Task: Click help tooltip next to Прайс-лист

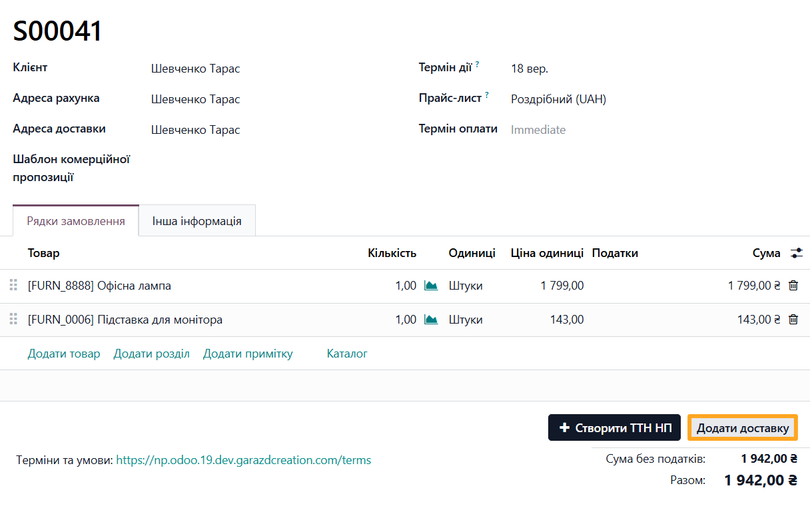Action: pyautogui.click(x=486, y=95)
